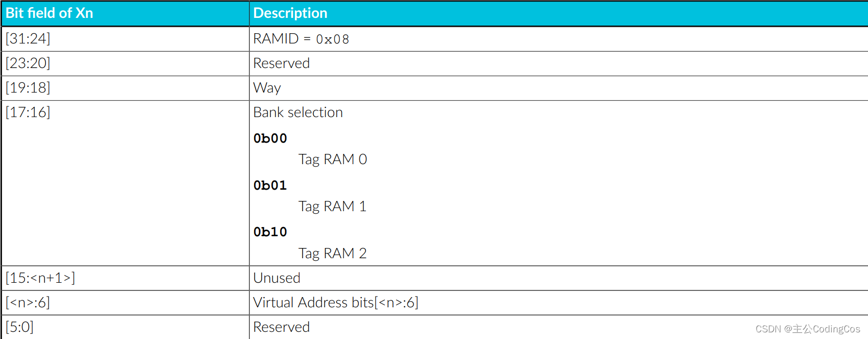The width and height of the screenshot is (868, 339).
Task: Click the "Tag RAM 1" entry
Action: (333, 207)
